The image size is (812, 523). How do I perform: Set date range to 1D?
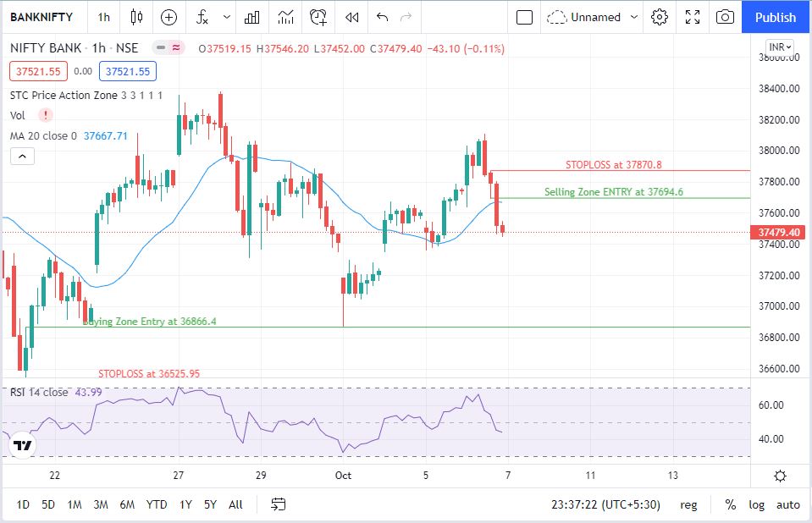23,504
